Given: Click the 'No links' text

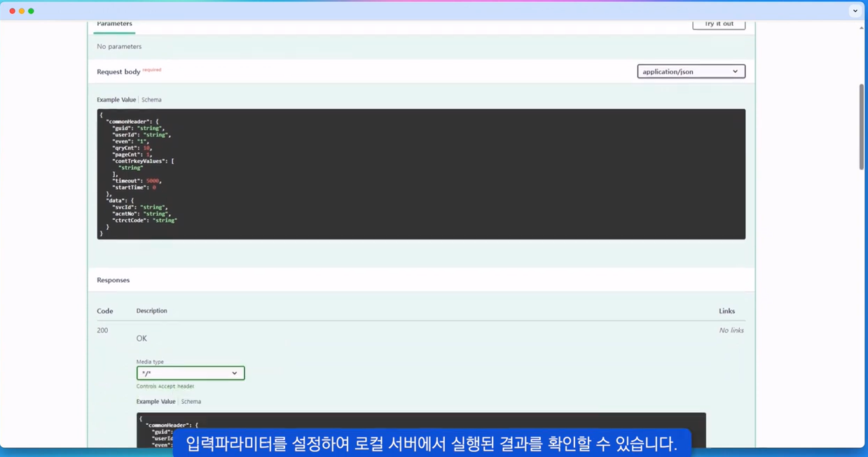Looking at the screenshot, I should coord(731,330).
